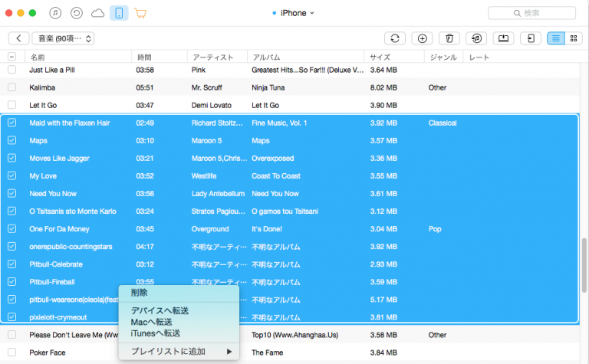Click the Classical genre cell
This screenshot has width=589, height=364.
coord(443,123)
